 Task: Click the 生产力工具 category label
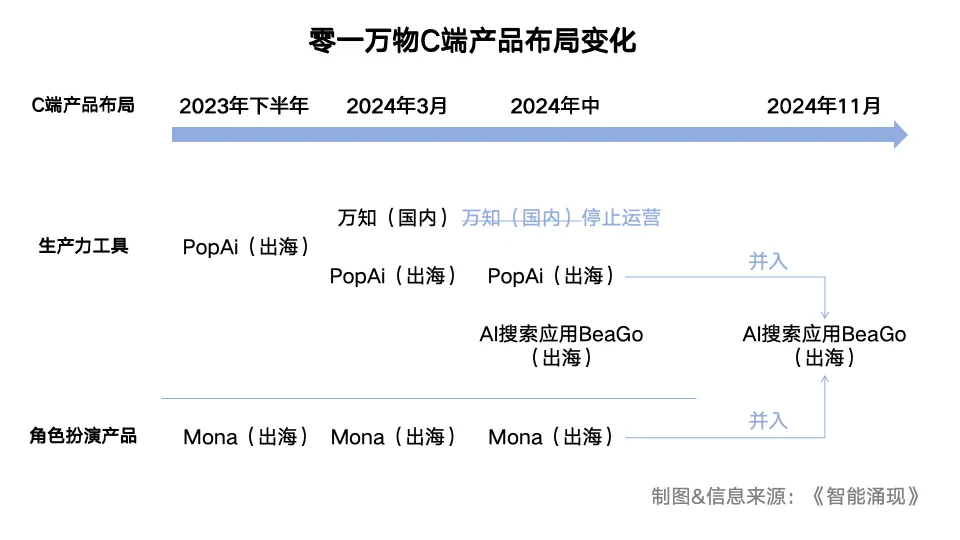tap(83, 246)
